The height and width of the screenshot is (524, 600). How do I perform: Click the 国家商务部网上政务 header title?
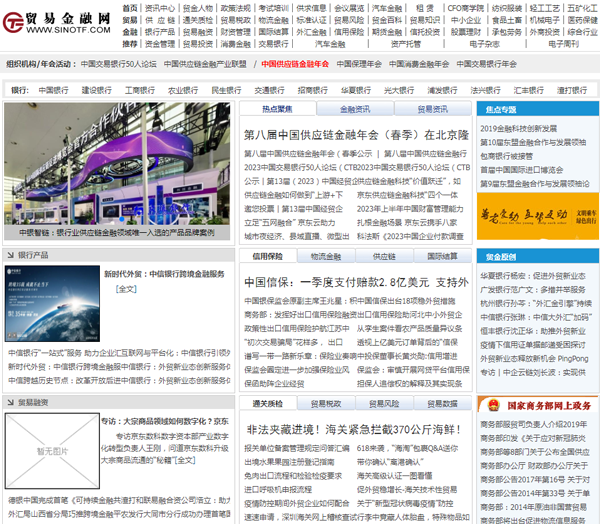[549, 406]
